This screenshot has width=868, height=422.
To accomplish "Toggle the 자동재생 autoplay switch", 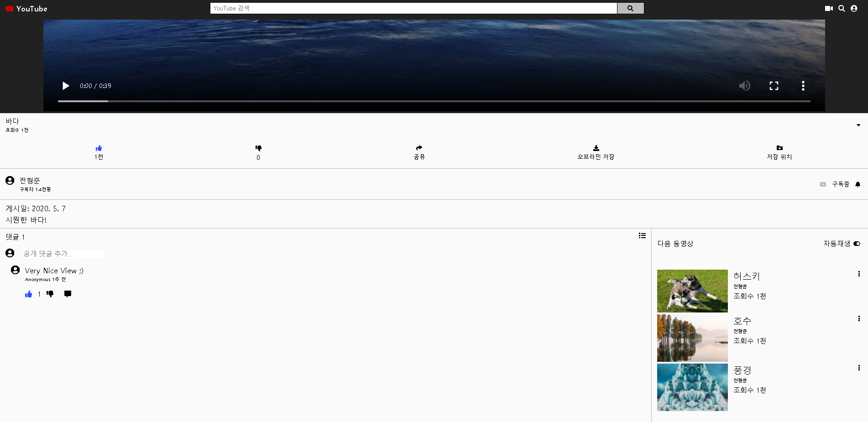I will point(857,244).
